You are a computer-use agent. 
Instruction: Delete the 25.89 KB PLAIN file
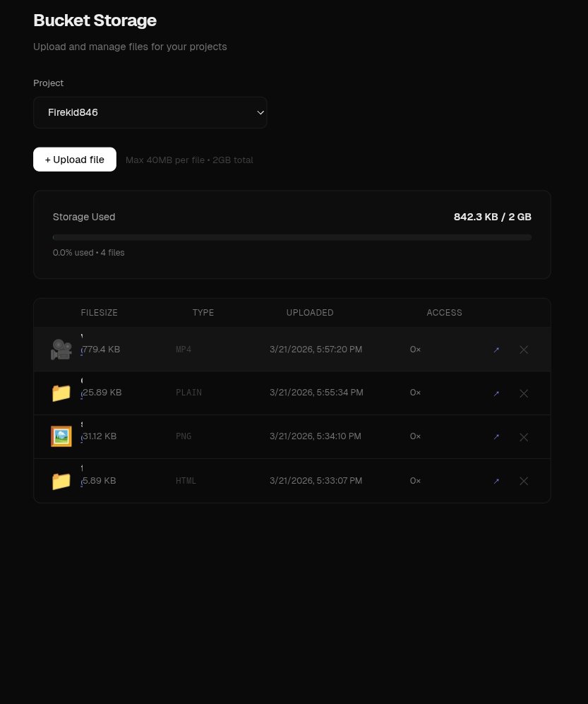(524, 393)
